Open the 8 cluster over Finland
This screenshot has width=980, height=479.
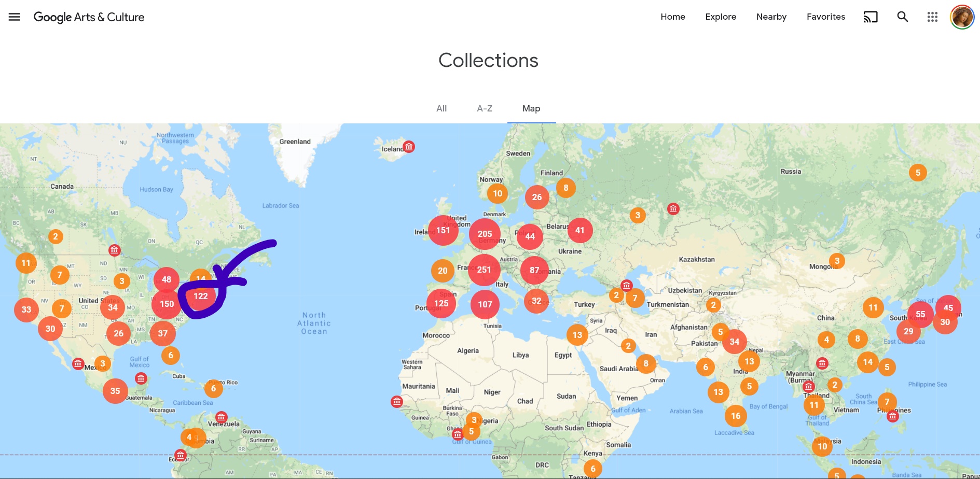pos(566,188)
